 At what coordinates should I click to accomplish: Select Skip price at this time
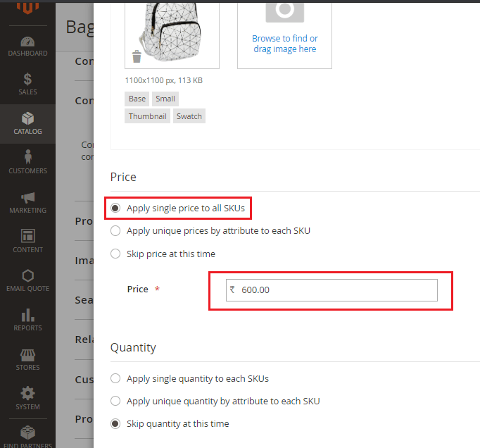(115, 254)
